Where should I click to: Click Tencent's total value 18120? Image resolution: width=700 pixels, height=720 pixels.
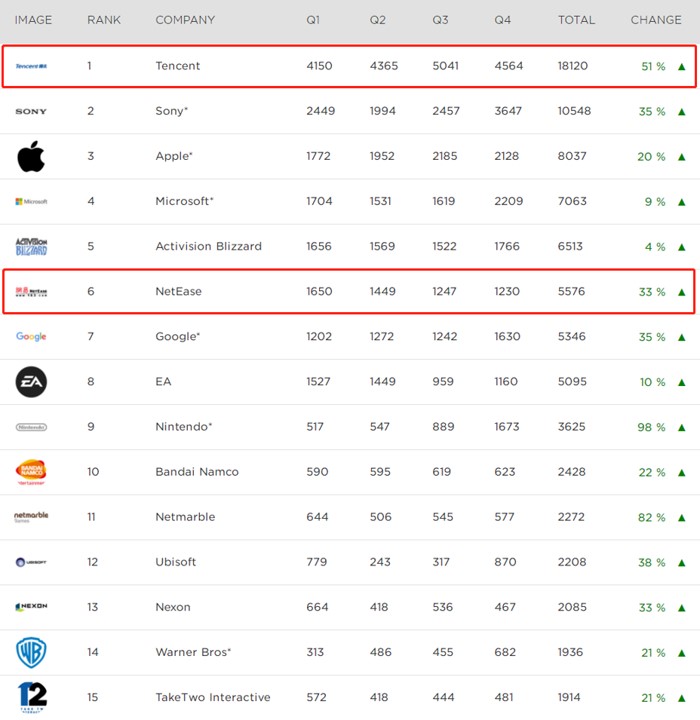coord(574,66)
